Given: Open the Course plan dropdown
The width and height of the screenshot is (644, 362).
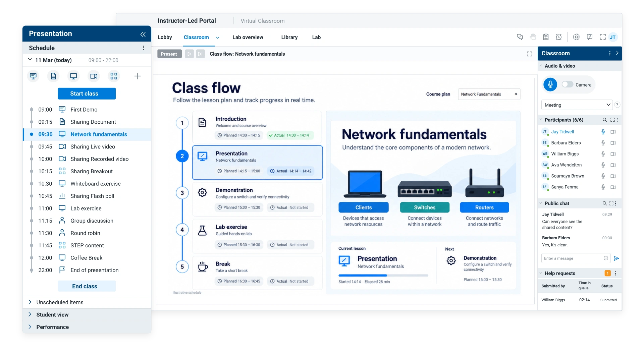Looking at the screenshot, I should [489, 94].
